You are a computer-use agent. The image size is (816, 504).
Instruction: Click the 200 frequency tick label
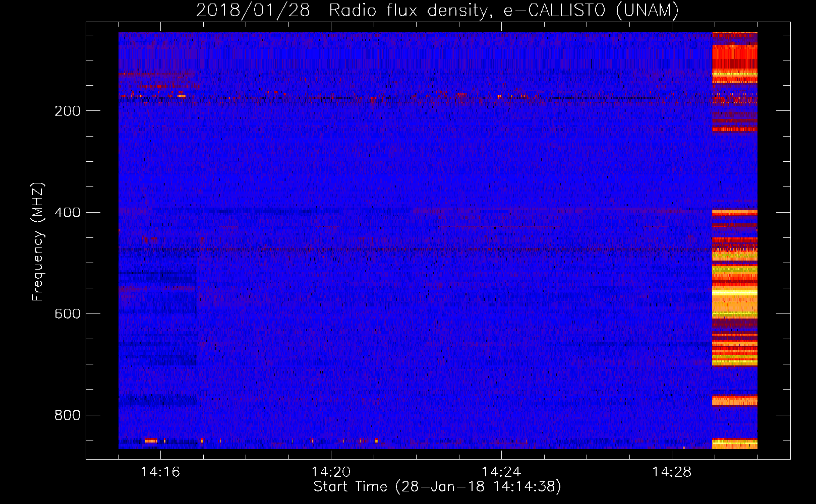[x=68, y=111]
